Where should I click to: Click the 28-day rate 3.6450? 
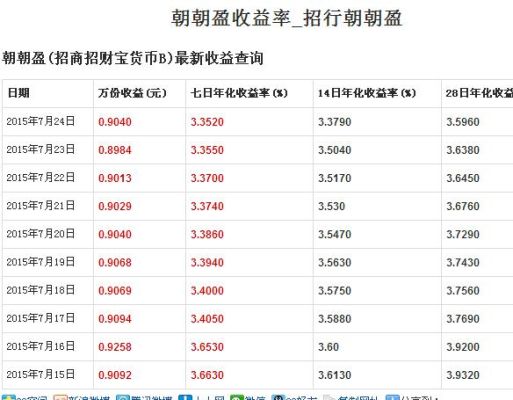point(463,178)
